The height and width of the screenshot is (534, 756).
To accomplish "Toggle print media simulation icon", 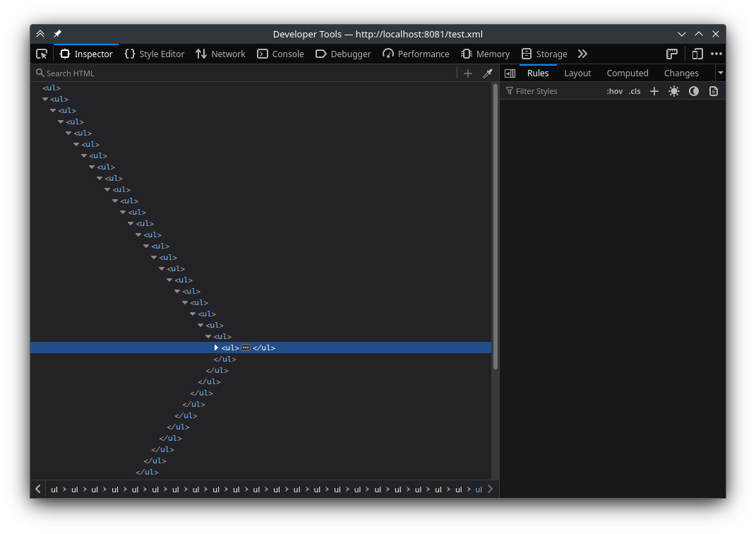I will (714, 91).
